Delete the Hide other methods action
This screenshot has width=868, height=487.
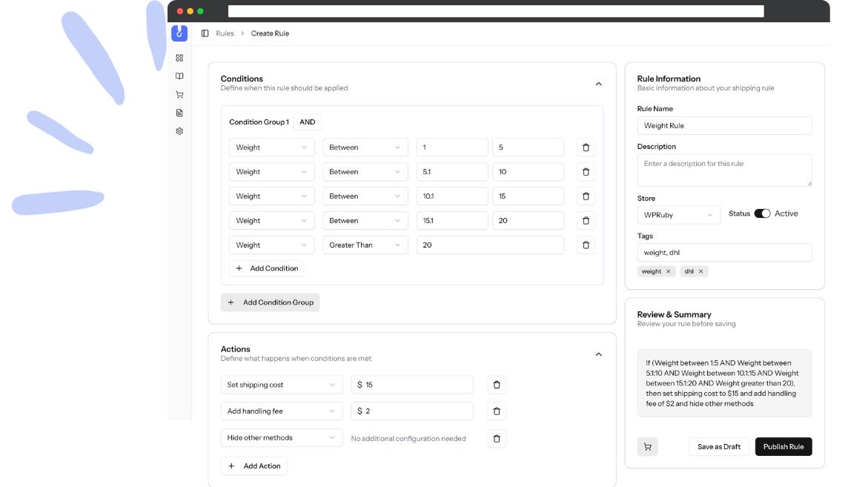(497, 438)
